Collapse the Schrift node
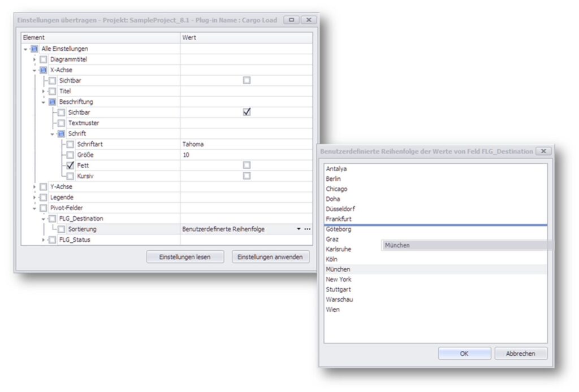 [52, 134]
